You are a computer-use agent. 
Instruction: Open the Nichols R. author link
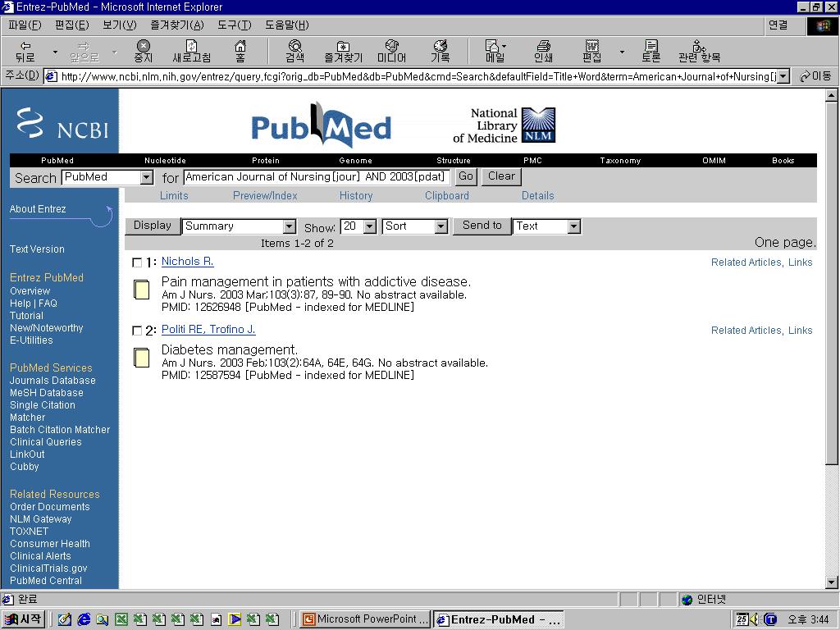tap(188, 262)
